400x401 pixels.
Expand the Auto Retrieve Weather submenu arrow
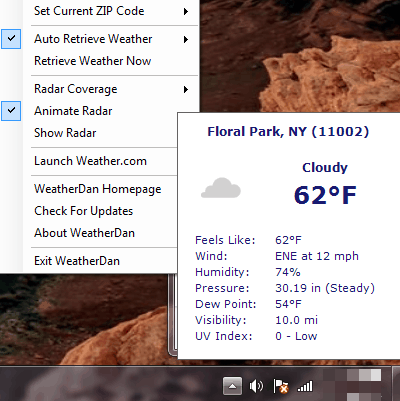tap(186, 40)
